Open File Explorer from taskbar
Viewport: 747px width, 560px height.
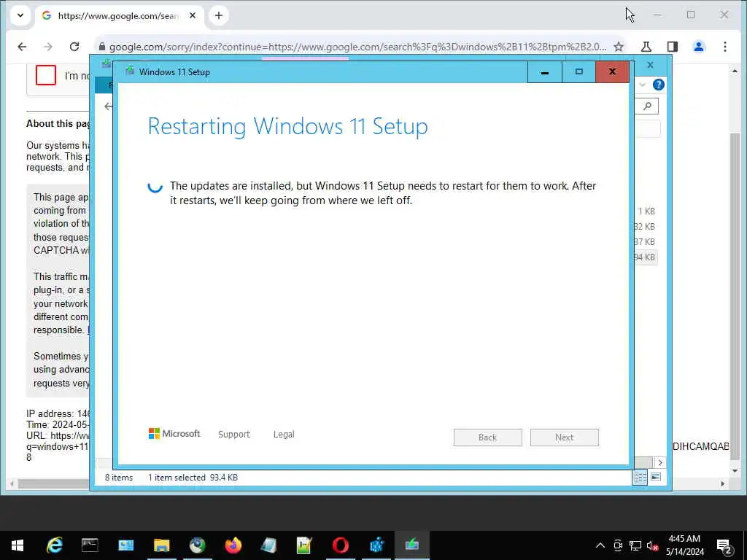pyautogui.click(x=161, y=545)
